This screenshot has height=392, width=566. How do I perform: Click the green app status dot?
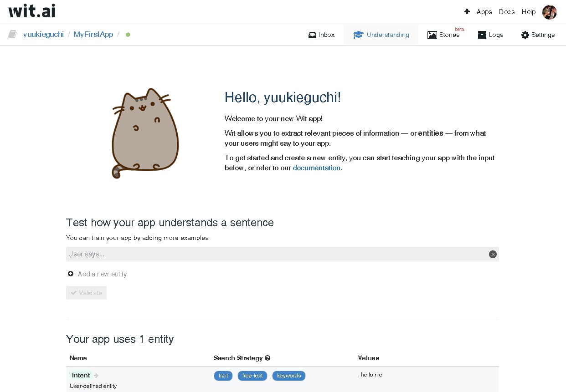(x=128, y=35)
